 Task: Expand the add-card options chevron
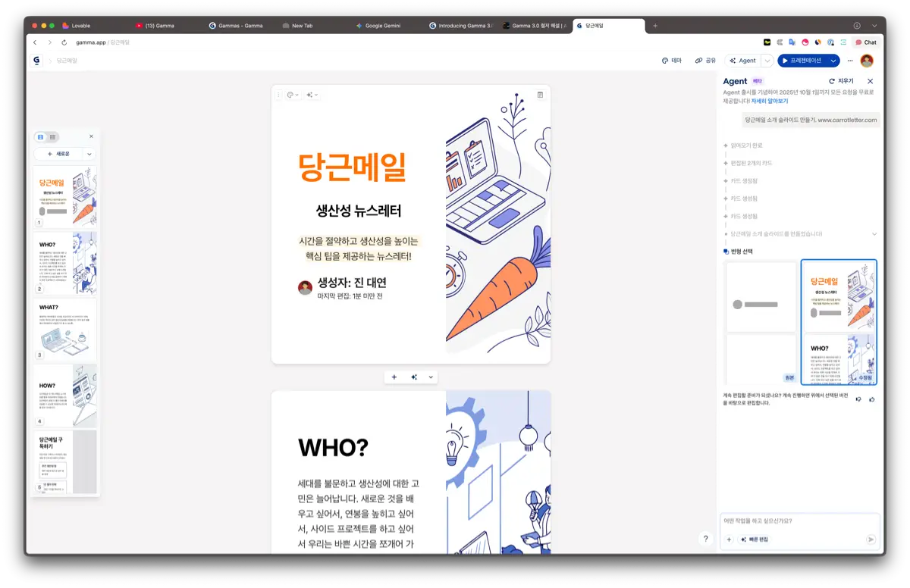click(x=431, y=377)
